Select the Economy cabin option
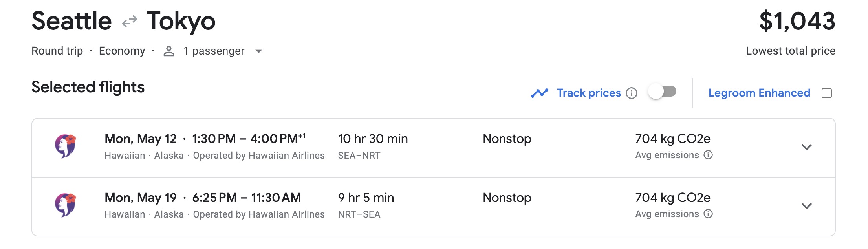The image size is (868, 249). point(123,51)
